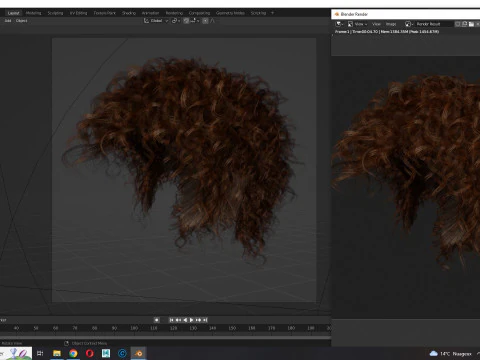Open the snapping options dropdown
Screen dimensions: 480x360
195,21
